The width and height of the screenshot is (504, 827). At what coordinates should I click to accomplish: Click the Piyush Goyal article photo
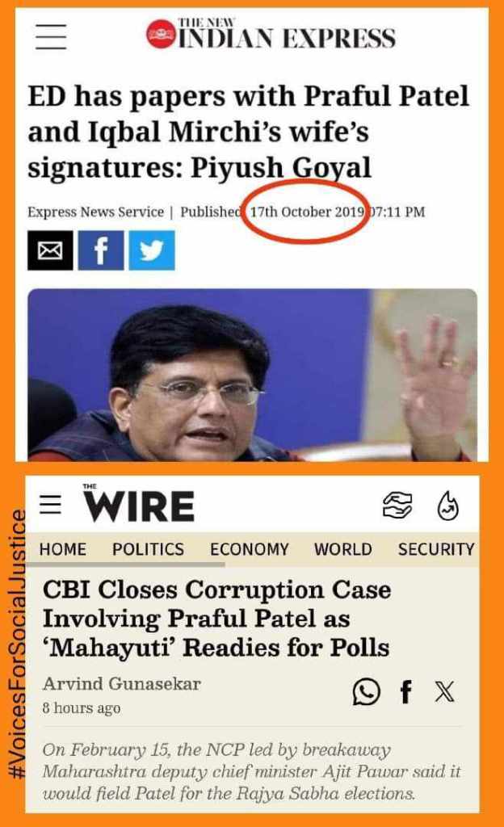tap(253, 375)
